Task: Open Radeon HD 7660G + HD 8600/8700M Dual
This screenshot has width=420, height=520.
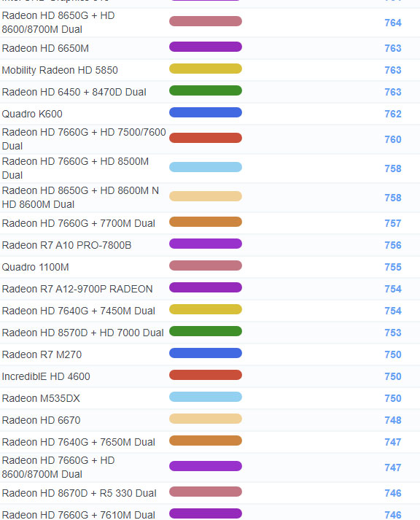Action: coord(58,467)
